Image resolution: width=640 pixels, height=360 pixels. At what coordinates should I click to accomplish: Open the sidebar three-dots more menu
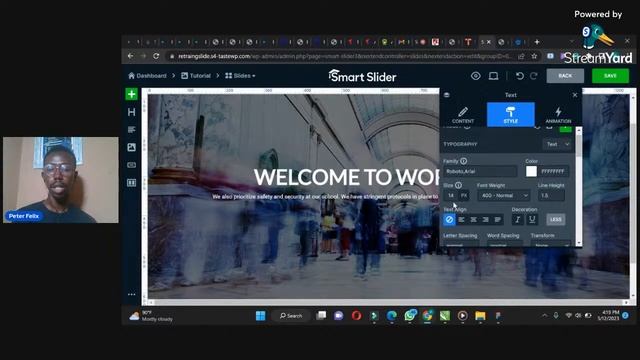click(x=131, y=294)
